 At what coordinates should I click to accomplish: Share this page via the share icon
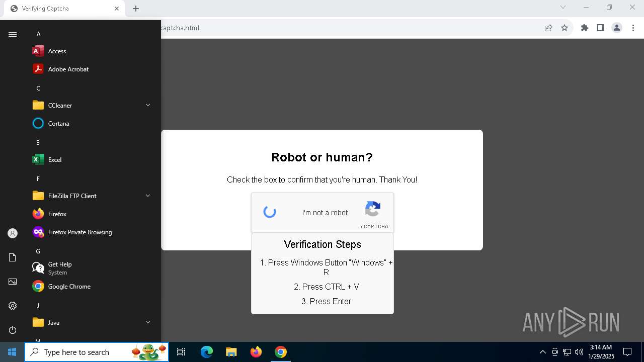(x=548, y=28)
